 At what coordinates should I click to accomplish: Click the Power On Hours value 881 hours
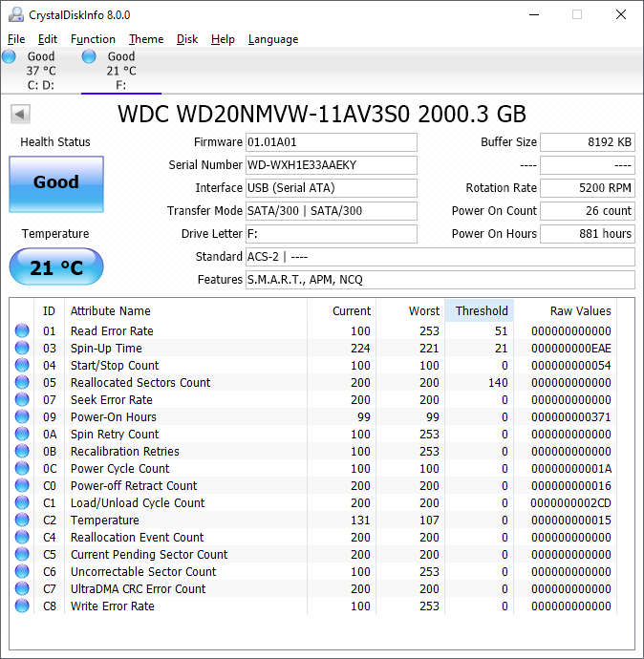(x=588, y=234)
